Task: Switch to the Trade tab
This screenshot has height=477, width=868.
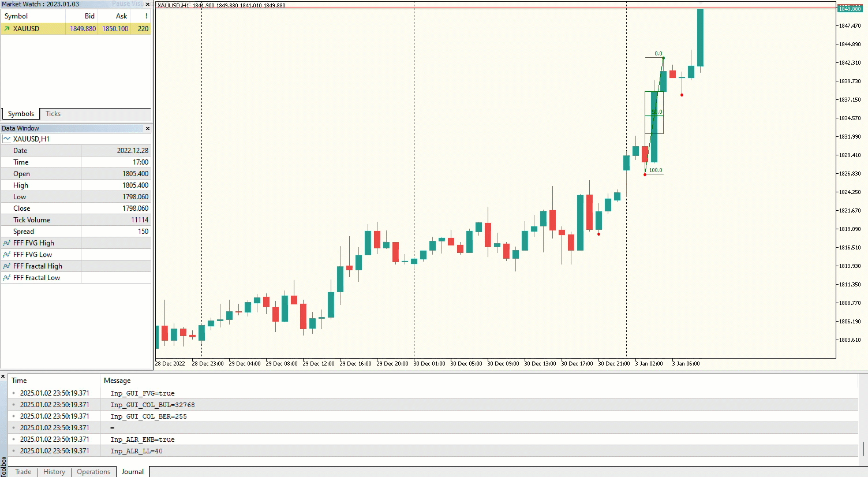Action: pyautogui.click(x=23, y=472)
